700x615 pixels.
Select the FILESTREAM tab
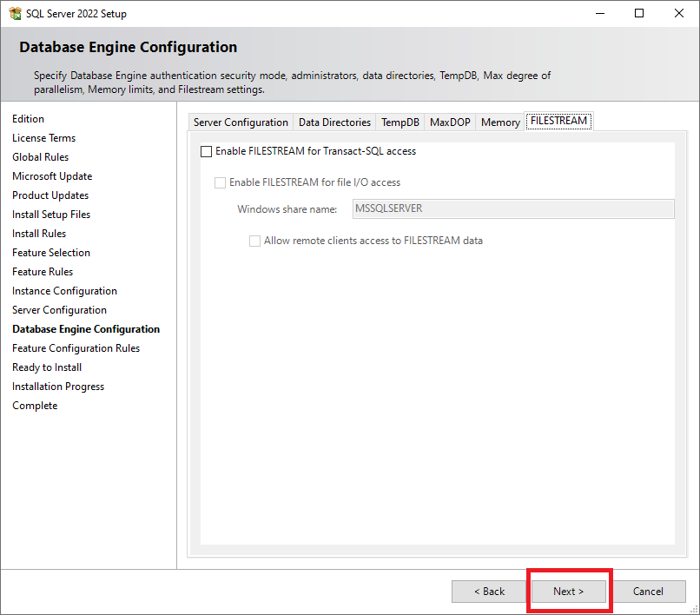tap(558, 122)
